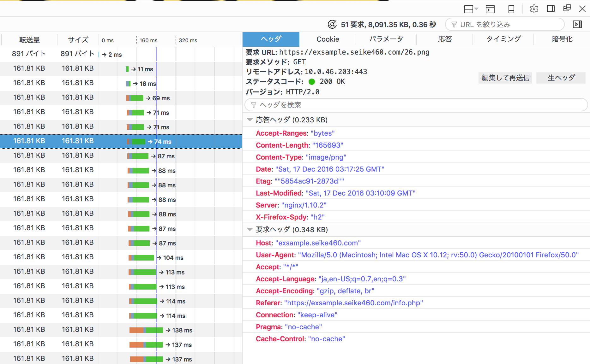Collapse the 応答ヘッダ section
The image size is (590, 364).
coord(250,120)
